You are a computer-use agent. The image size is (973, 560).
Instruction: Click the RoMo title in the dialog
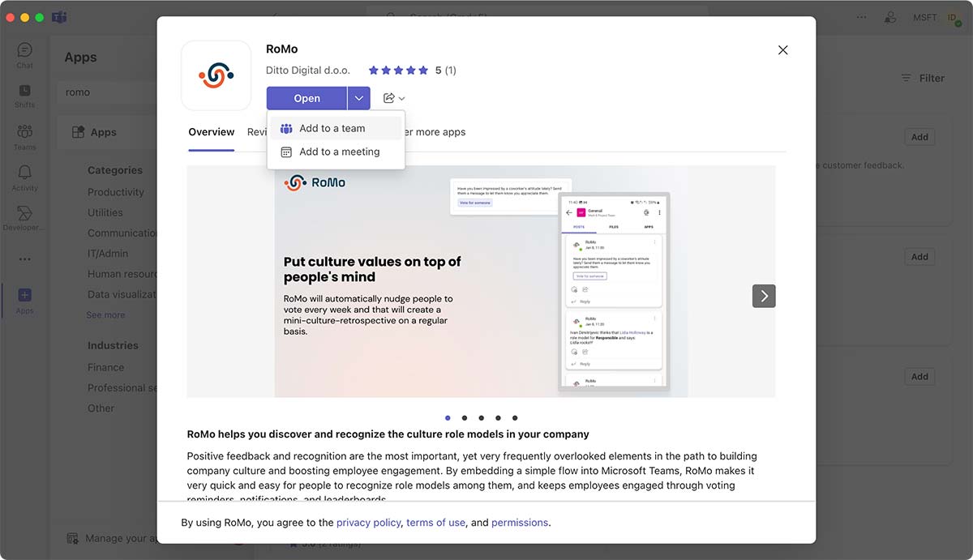282,49
